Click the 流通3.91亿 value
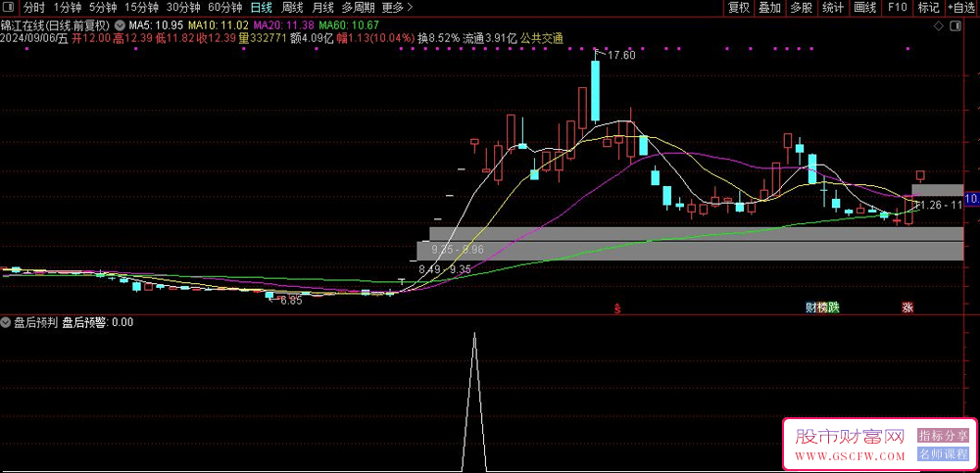 coord(490,38)
